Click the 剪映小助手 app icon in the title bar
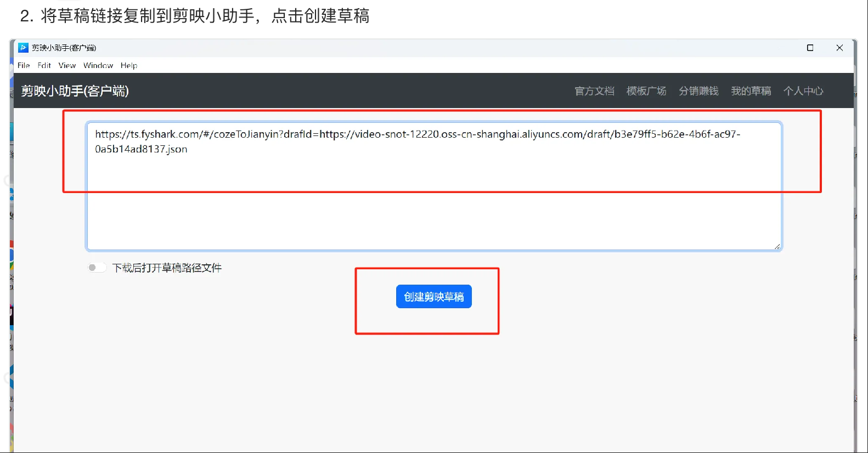This screenshot has height=453, width=868. coord(23,48)
